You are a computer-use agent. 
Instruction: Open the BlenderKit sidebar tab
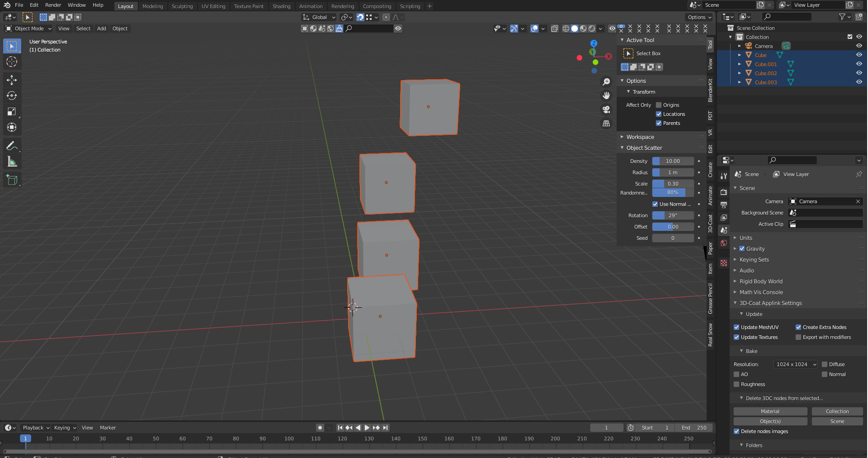pos(710,91)
